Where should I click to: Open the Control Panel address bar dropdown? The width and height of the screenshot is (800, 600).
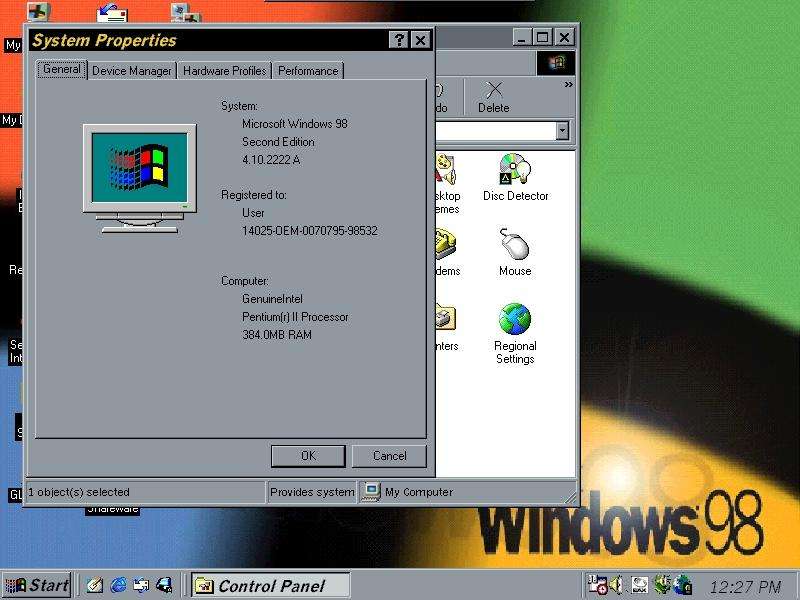[x=562, y=131]
